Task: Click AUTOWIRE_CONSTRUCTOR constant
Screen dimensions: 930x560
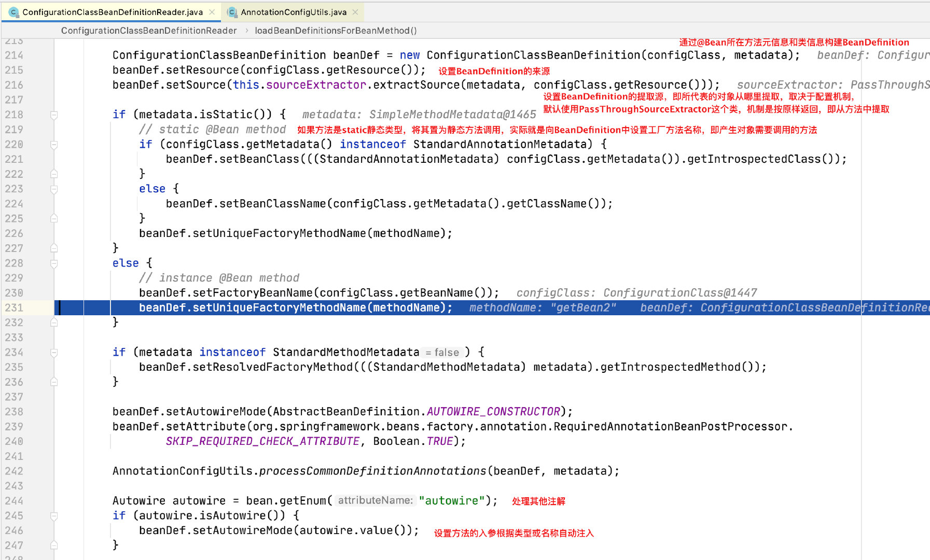Action: (493, 412)
